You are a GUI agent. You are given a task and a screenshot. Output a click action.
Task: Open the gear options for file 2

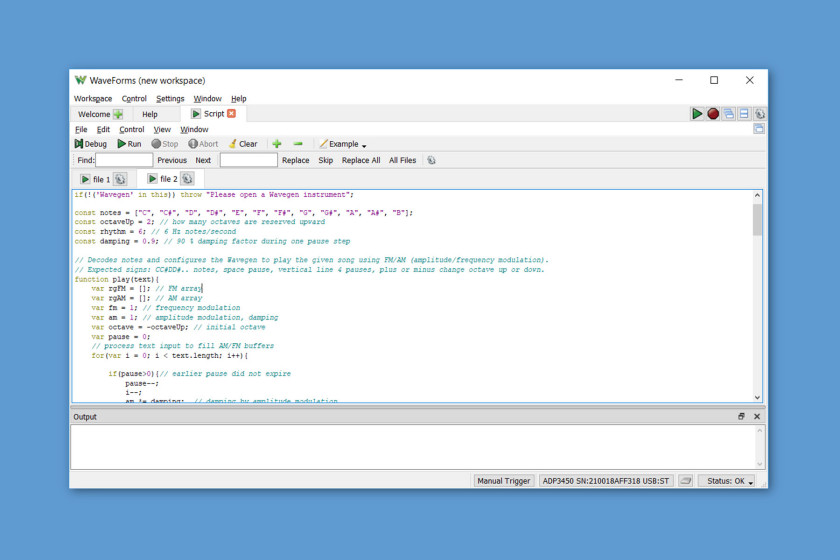(x=187, y=178)
